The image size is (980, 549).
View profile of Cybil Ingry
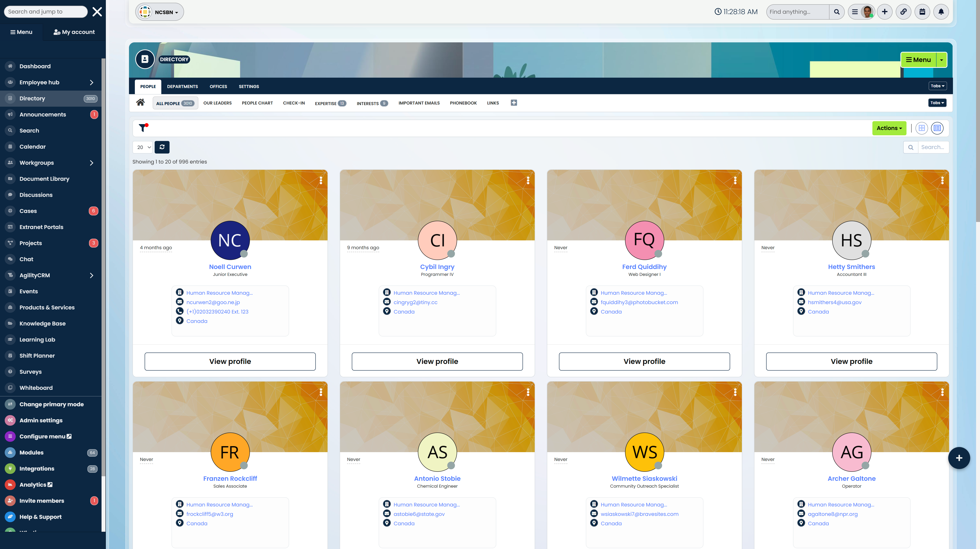437,361
